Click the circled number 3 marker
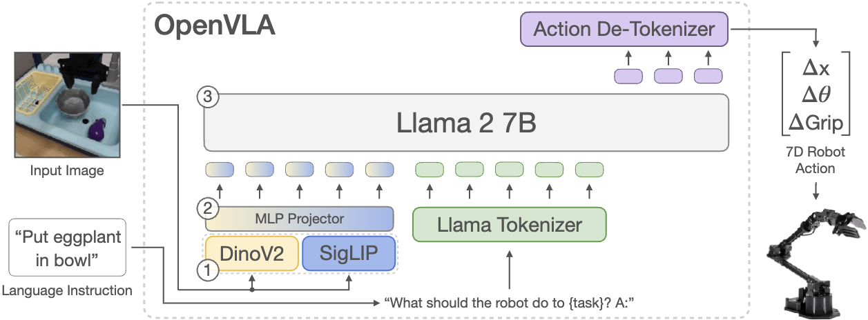Viewport: 868px width, 320px height. 208,97
